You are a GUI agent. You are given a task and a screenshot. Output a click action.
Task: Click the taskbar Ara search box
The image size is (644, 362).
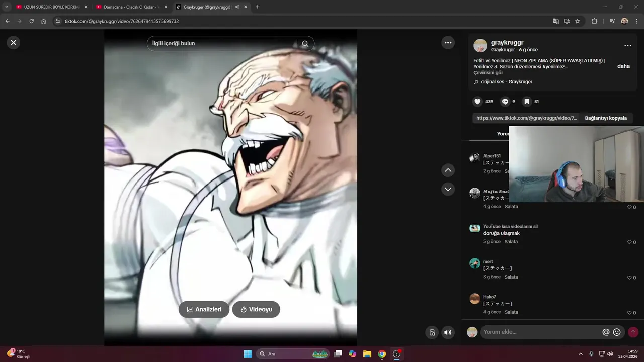tap(293, 354)
